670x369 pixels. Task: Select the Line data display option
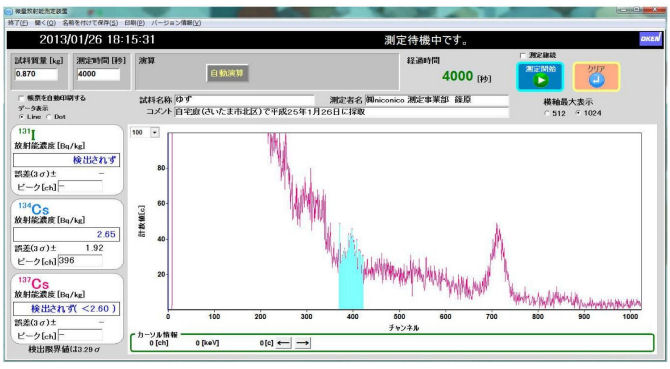click(21, 117)
